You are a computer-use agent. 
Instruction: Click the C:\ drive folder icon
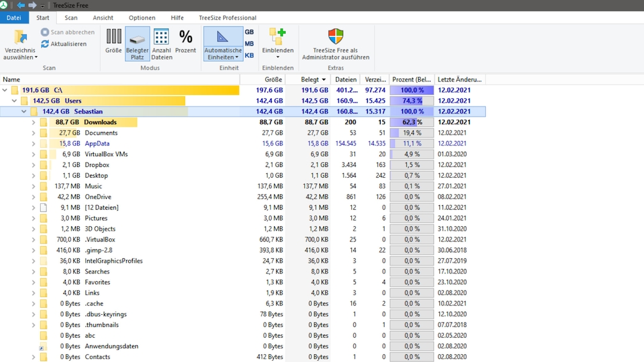(x=15, y=90)
